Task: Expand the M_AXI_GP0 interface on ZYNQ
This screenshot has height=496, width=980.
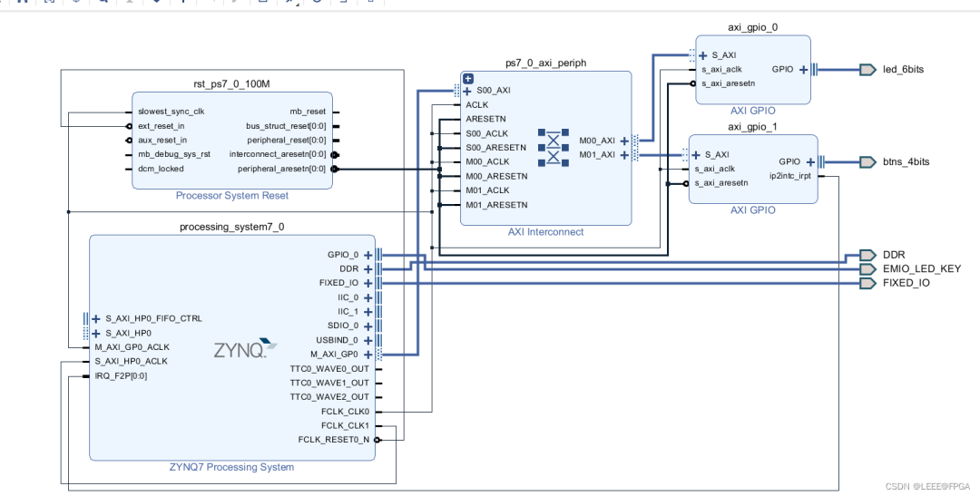Action: click(368, 354)
